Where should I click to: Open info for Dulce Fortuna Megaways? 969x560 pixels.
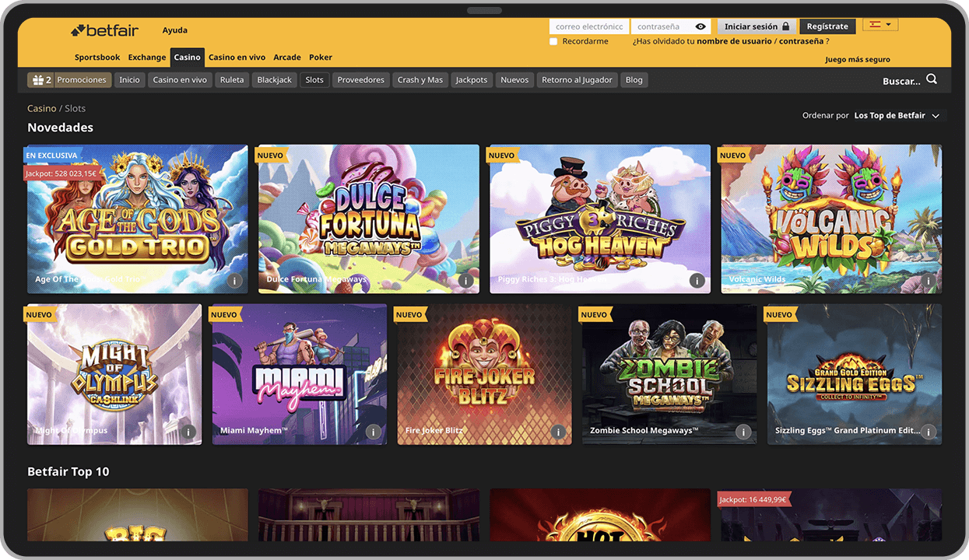tap(465, 281)
